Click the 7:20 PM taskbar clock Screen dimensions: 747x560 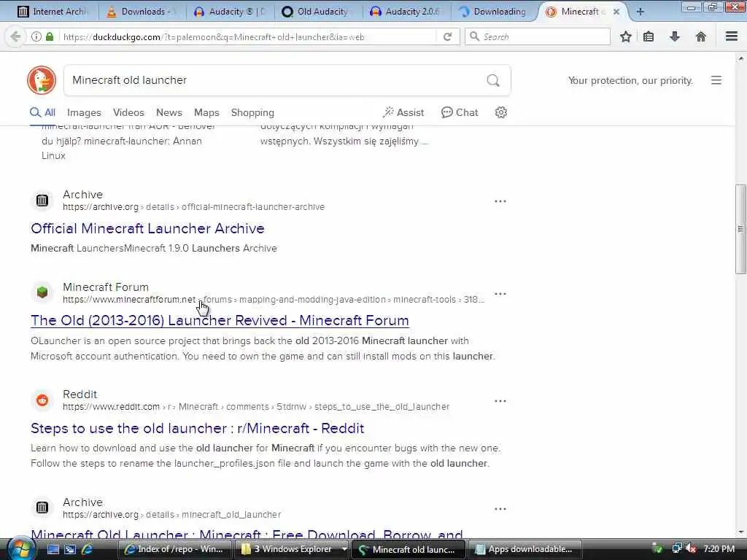click(x=719, y=549)
